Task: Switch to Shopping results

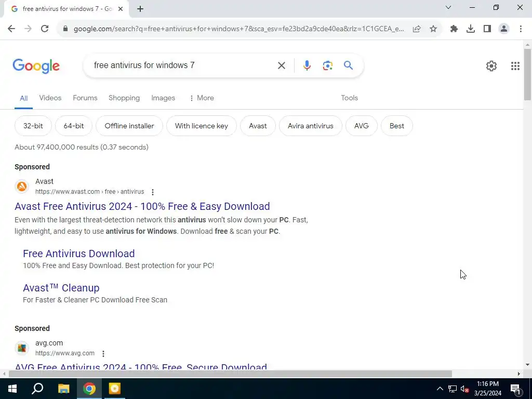Action: click(x=124, y=98)
